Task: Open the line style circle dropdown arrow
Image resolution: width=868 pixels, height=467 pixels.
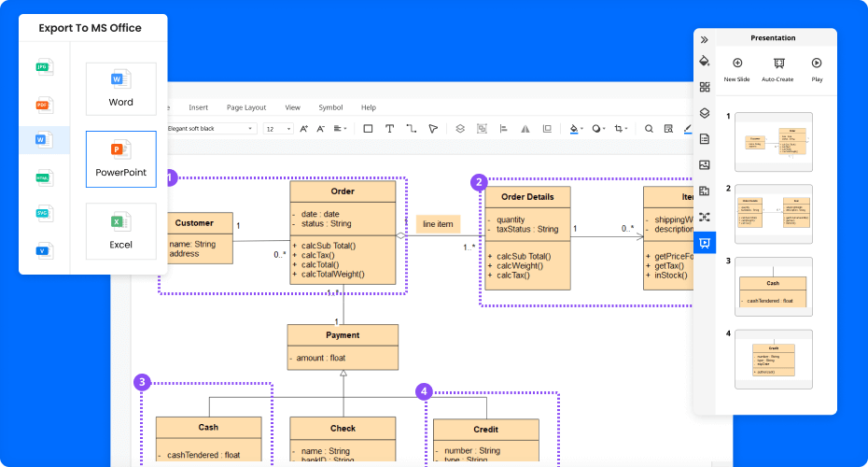Action: click(604, 129)
